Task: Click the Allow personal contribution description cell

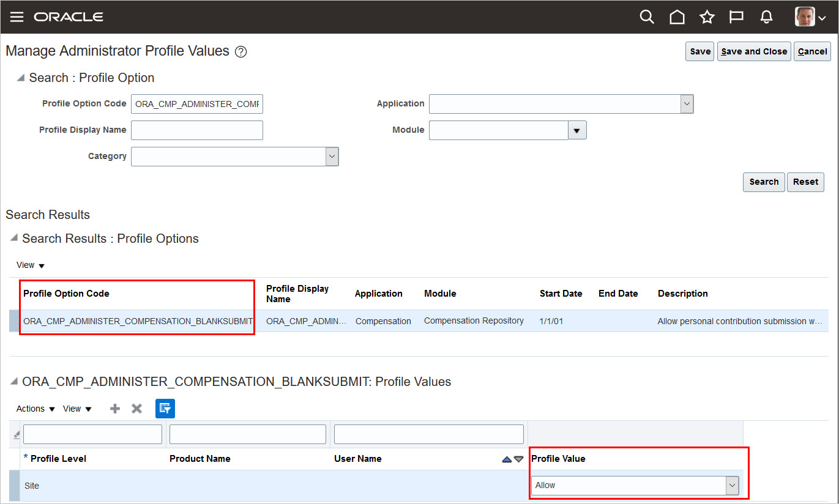Action: [740, 321]
